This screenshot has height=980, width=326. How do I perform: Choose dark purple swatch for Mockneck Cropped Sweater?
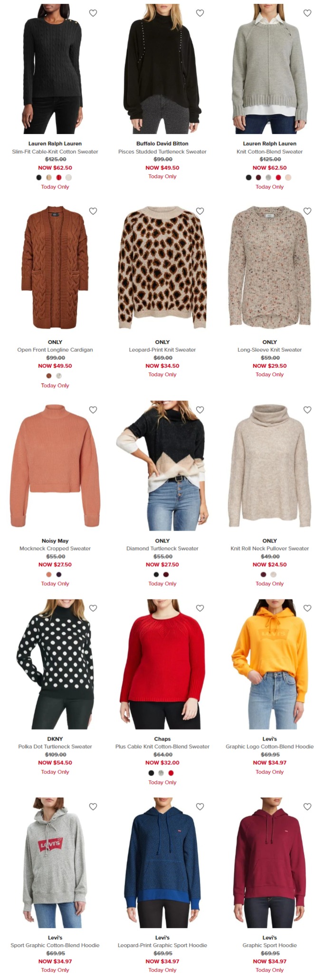[59, 574]
